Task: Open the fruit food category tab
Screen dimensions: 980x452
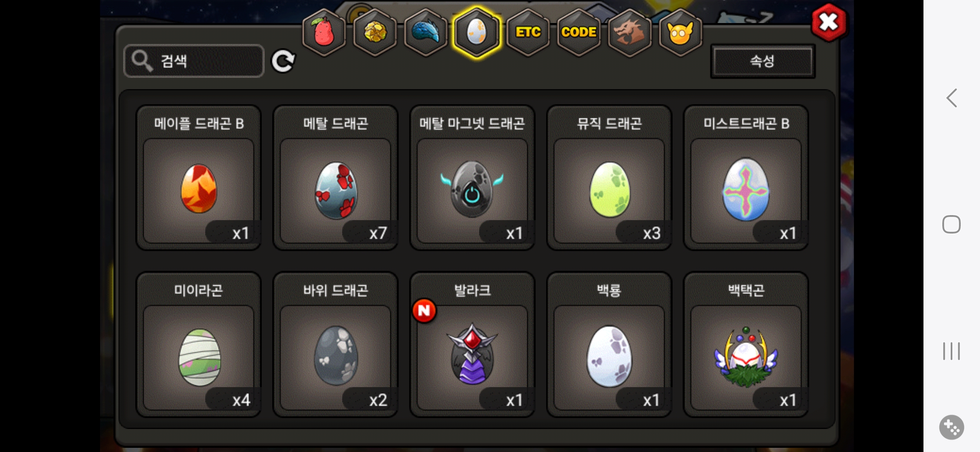Action: [x=324, y=33]
